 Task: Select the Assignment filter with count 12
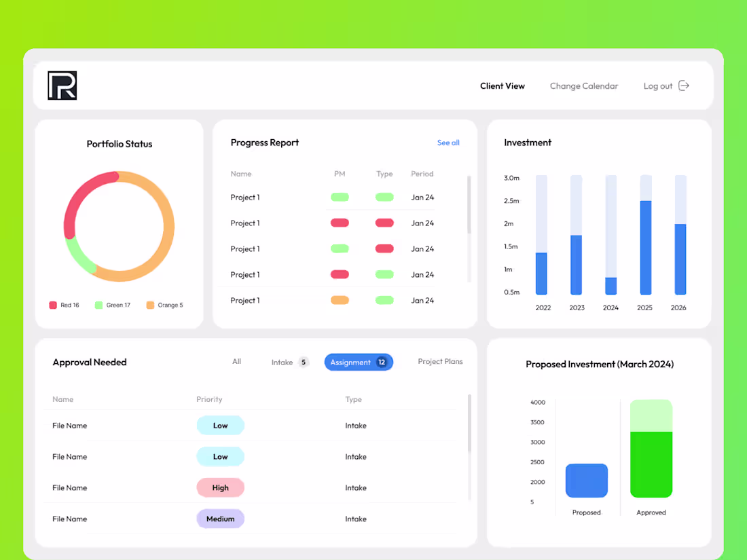[359, 362]
